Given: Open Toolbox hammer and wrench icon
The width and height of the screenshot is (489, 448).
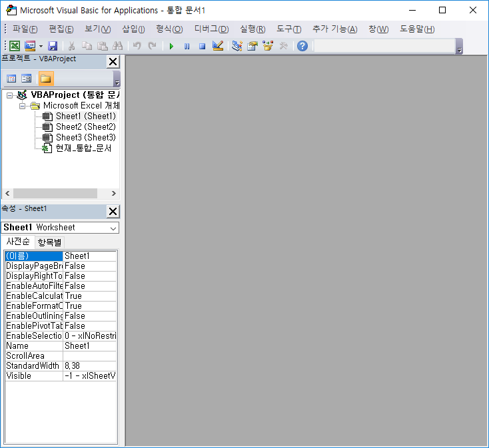Looking at the screenshot, I should (x=284, y=46).
